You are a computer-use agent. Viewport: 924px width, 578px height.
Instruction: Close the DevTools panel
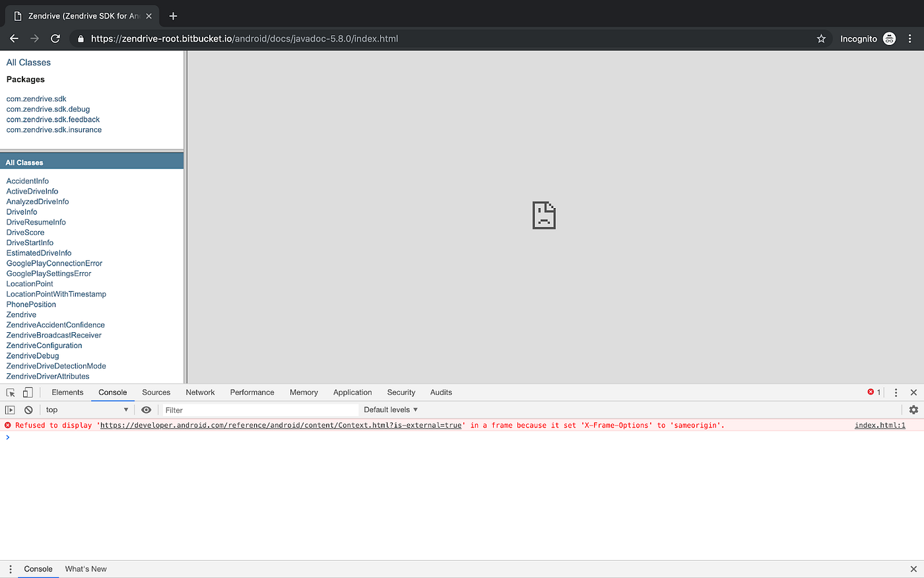[913, 392]
